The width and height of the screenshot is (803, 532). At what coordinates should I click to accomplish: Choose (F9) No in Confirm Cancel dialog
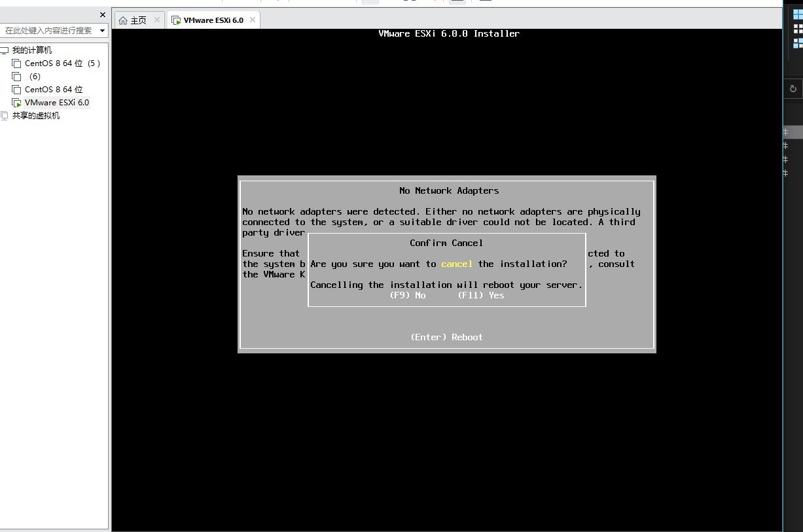pyautogui.click(x=407, y=295)
